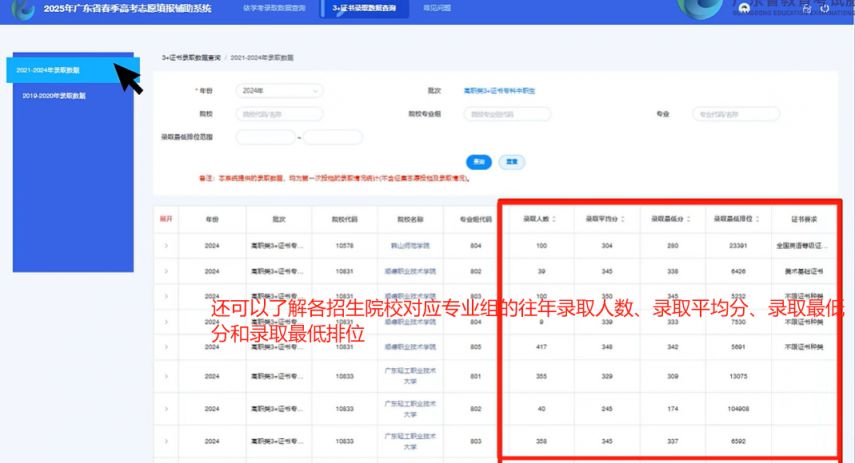The height and width of the screenshot is (463, 855).
Task: Click the 重置 reset button
Action: [x=511, y=162]
